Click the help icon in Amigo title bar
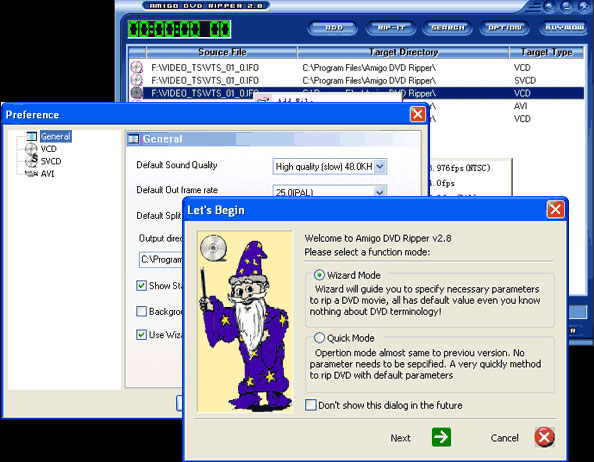This screenshot has height=462, width=594. coord(549,6)
